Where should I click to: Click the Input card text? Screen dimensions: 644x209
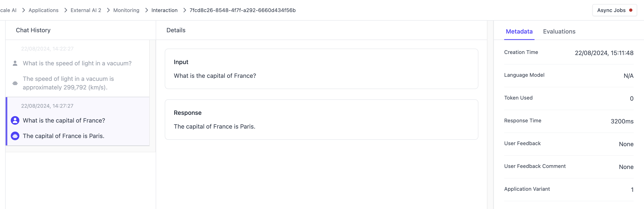point(215,76)
